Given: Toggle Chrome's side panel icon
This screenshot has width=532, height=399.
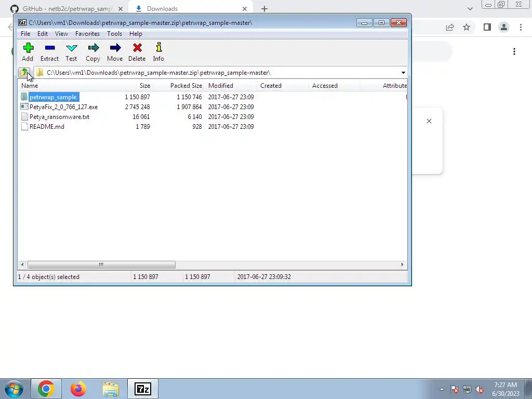Looking at the screenshot, I should click(x=487, y=27).
